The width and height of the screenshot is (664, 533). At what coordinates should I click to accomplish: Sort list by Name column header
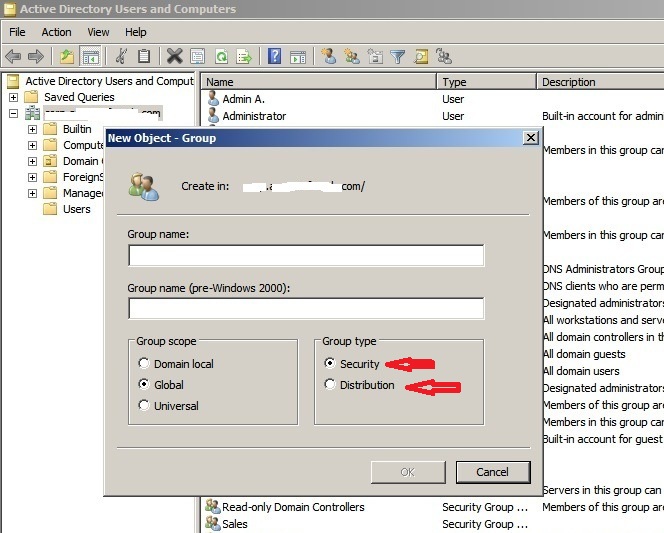(x=319, y=82)
